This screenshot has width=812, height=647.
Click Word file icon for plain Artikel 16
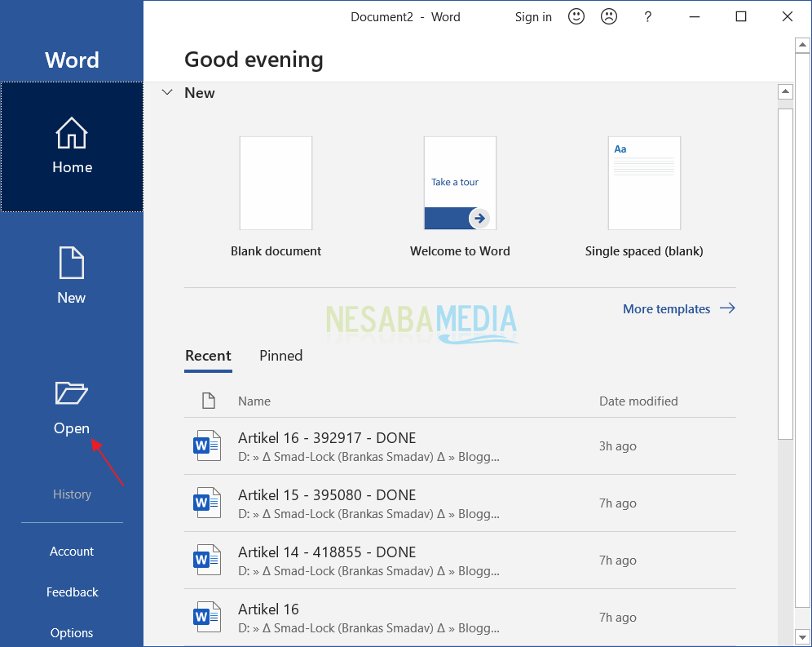(206, 617)
